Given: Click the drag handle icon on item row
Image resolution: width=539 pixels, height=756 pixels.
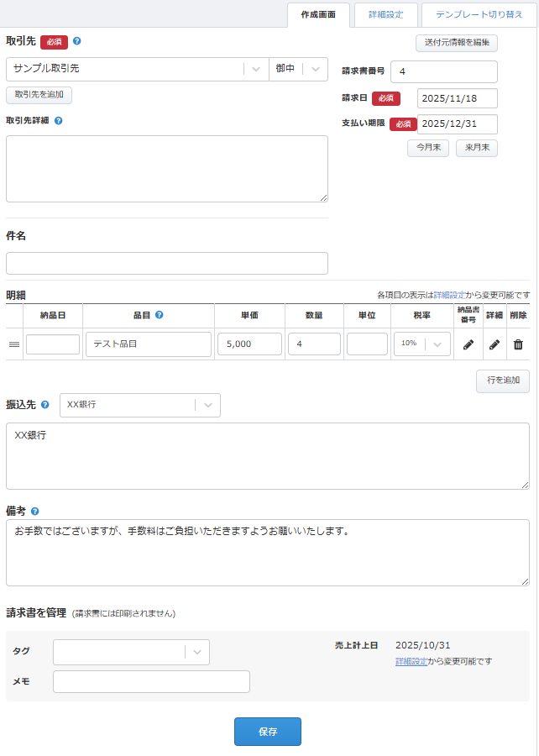Looking at the screenshot, I should 14,344.
